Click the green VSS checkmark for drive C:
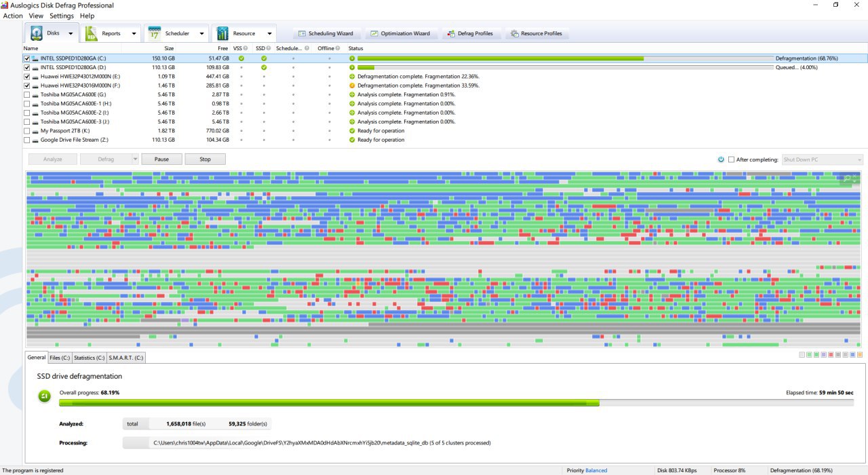Screen dimensions: 868x475 pyautogui.click(x=241, y=58)
